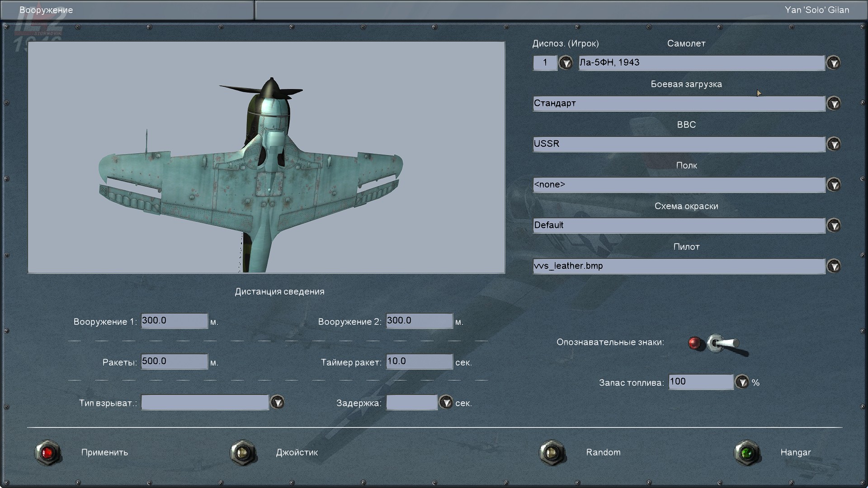This screenshot has width=868, height=488.
Task: Click the red indicator beside markings switch
Action: click(x=695, y=343)
